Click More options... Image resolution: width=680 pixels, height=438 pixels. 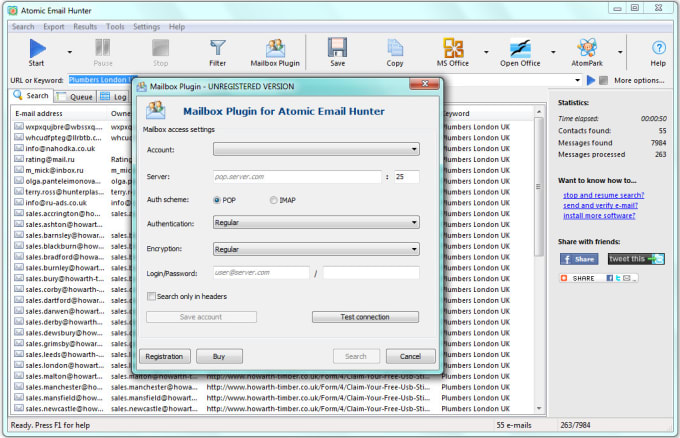pos(639,80)
